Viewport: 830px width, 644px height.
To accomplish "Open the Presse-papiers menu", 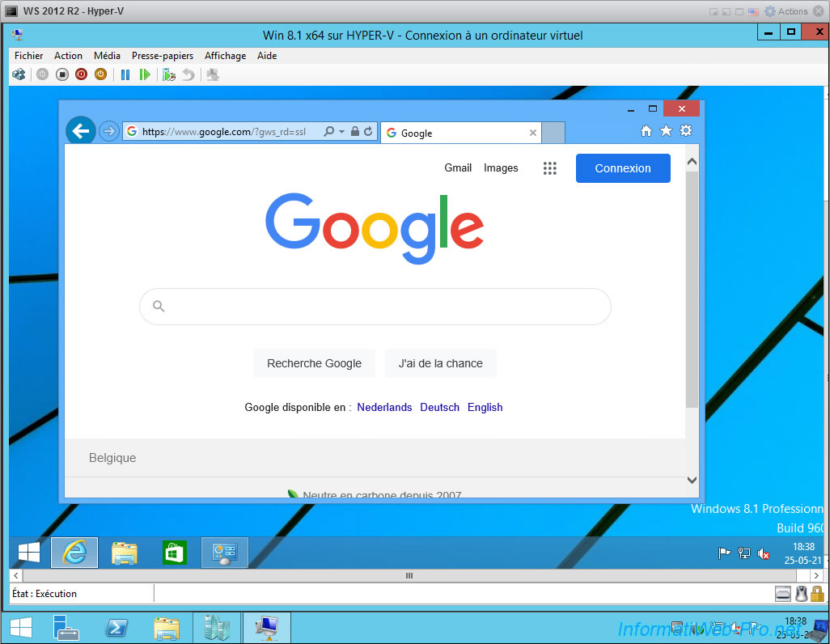I will point(163,56).
